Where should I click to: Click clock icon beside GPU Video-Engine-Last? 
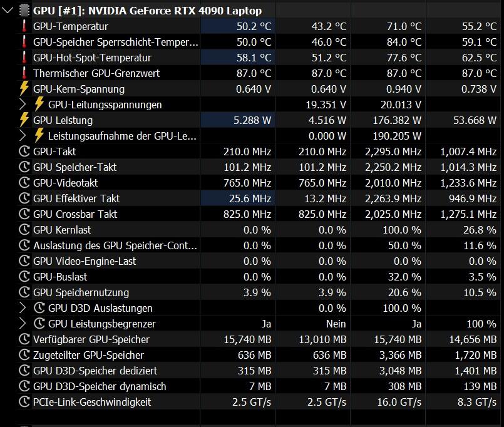[x=24, y=261]
